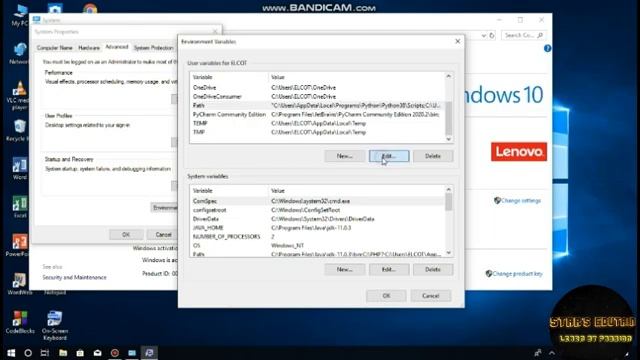Switch to the Hardware tab
Viewport: 640px width, 360px height.
[x=89, y=48]
